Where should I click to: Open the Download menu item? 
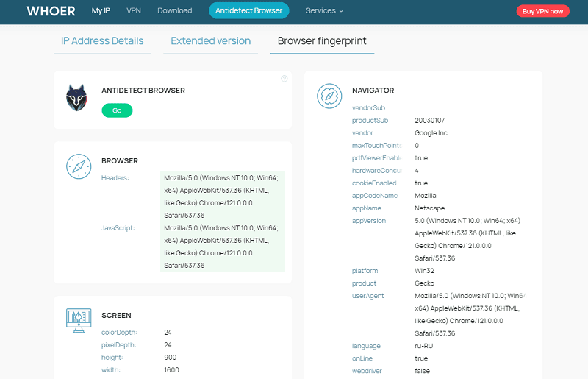(x=175, y=11)
